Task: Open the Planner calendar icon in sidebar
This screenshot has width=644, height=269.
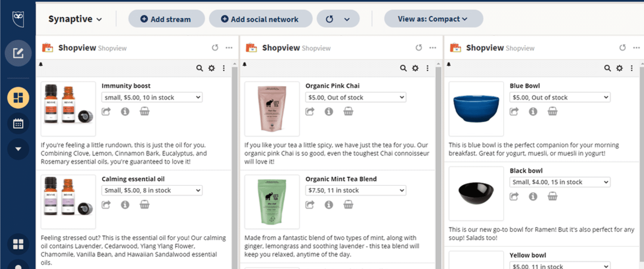Action: [x=18, y=123]
